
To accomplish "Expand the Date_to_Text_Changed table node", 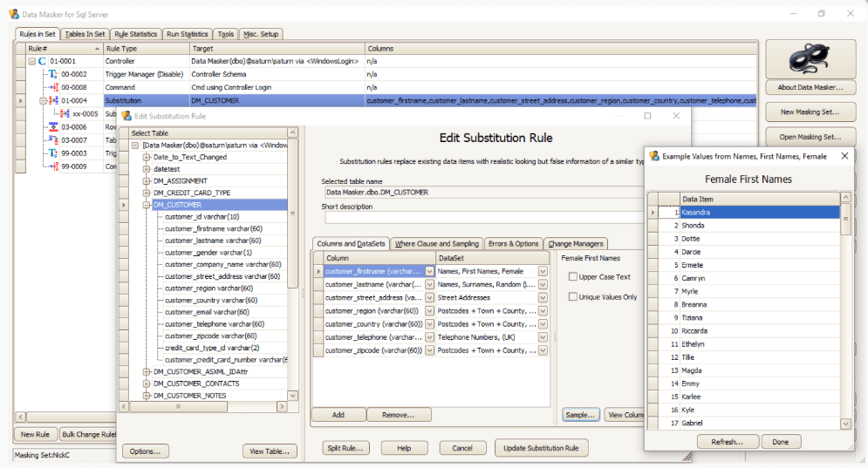I will pyautogui.click(x=147, y=157).
